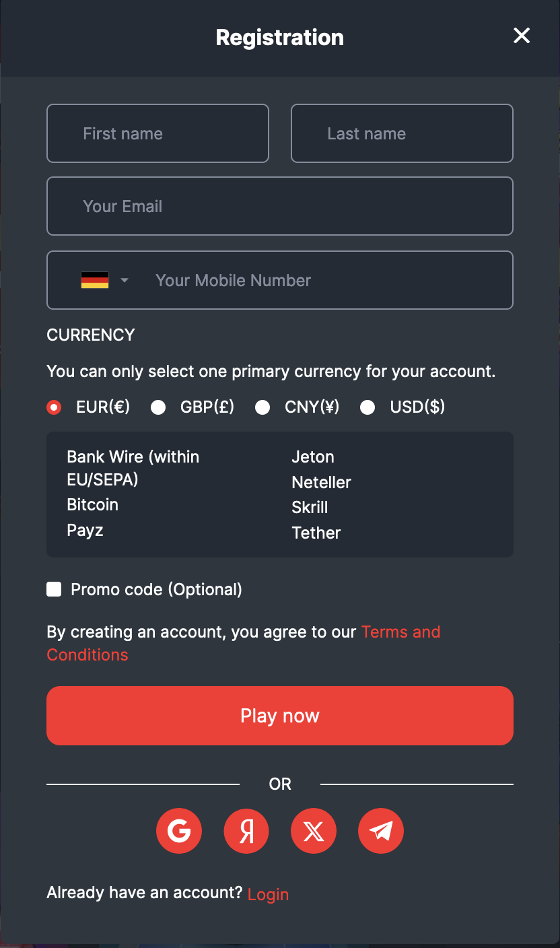Select CNY(¥) as currency
Screen dimensions: 560x948
point(262,407)
